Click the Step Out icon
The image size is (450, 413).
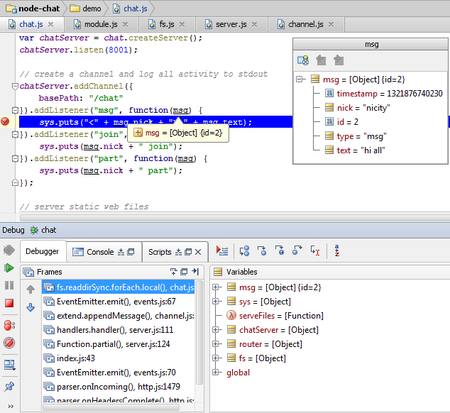pos(297,251)
